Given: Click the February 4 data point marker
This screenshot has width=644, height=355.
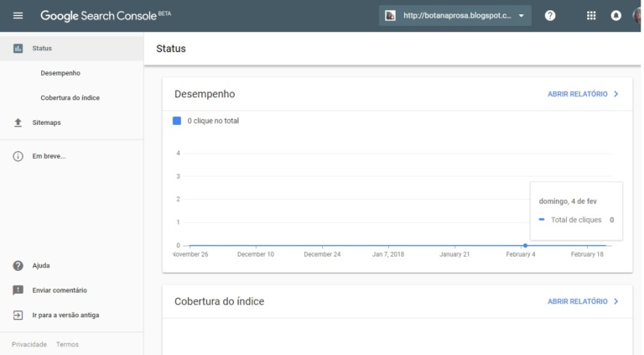Looking at the screenshot, I should pyautogui.click(x=525, y=245).
